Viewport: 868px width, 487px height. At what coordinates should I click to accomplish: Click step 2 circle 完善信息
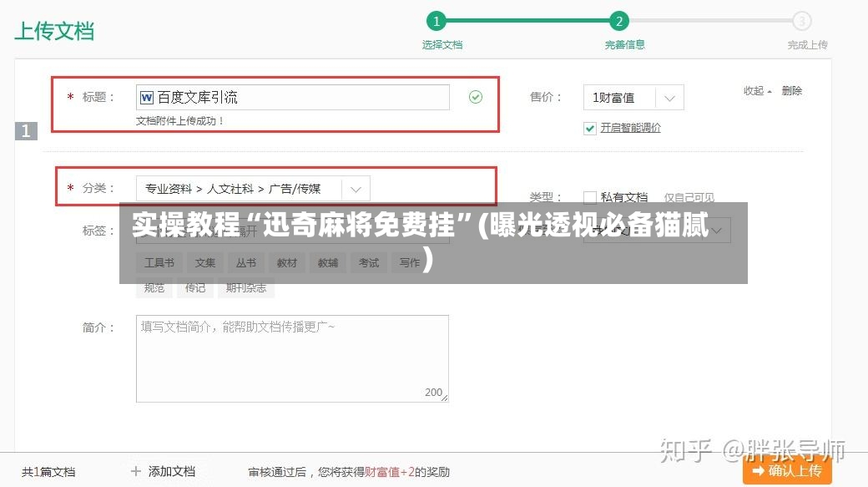[619, 21]
